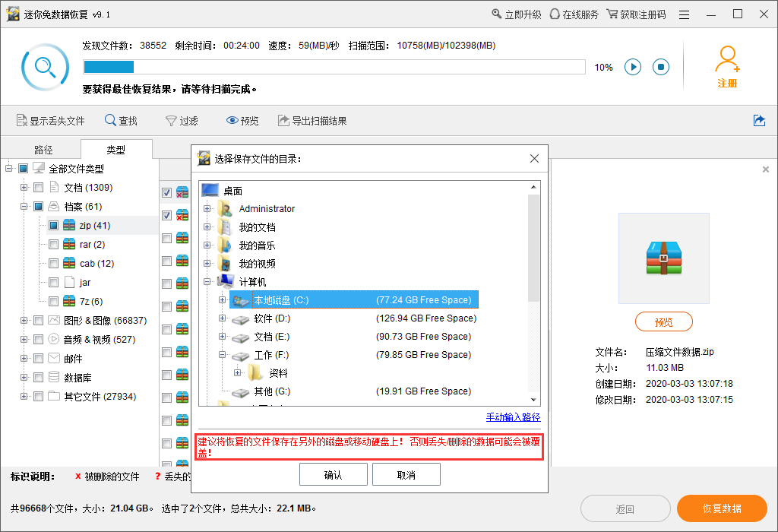The image size is (778, 532).
Task: Confirm save directory with 确认 button
Action: pos(334,475)
